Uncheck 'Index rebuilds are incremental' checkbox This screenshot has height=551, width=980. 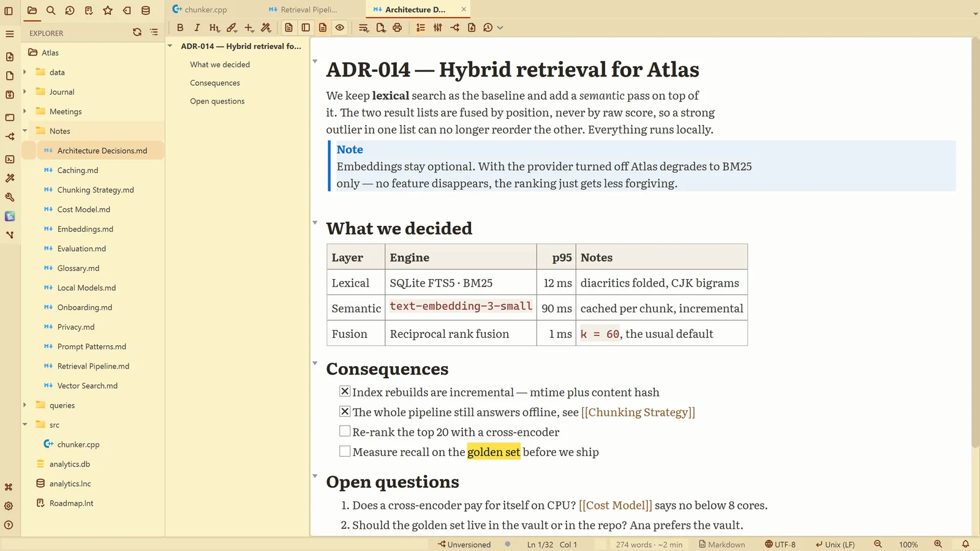coord(345,391)
